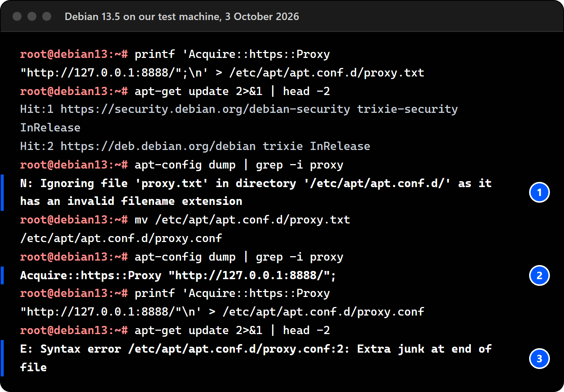Click the last 'apt-get update 2>&1 | head -2' command
The image size is (564, 392).
(232, 330)
